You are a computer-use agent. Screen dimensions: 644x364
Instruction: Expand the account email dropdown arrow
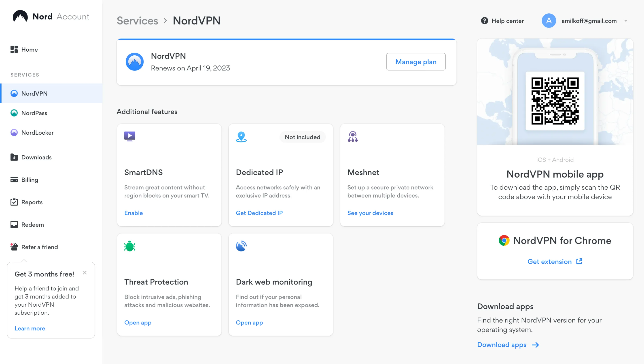pyautogui.click(x=626, y=21)
